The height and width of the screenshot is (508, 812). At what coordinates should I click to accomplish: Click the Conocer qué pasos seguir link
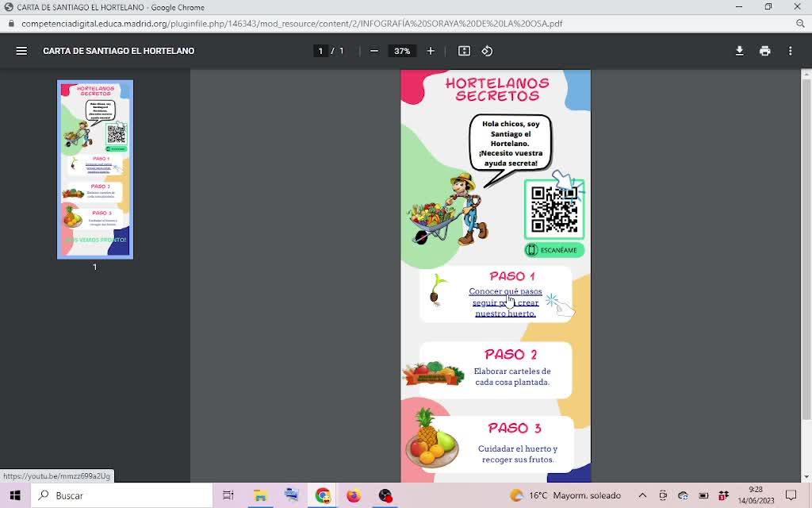(505, 302)
